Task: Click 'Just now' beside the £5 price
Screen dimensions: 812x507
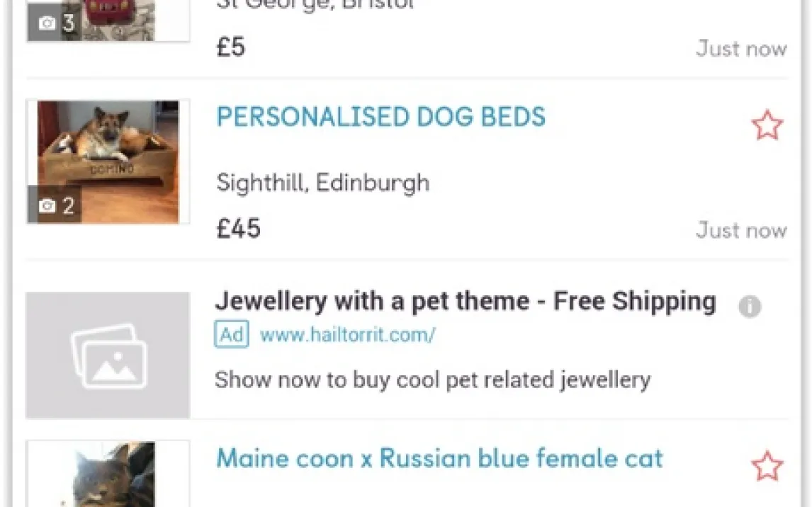Action: click(741, 49)
